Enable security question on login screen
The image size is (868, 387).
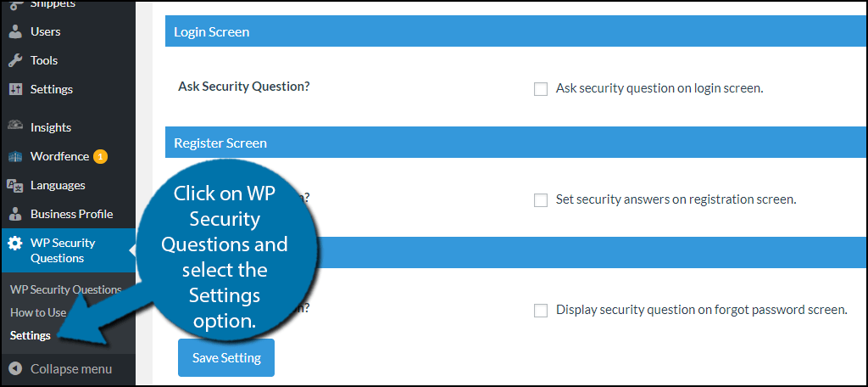[x=541, y=88]
